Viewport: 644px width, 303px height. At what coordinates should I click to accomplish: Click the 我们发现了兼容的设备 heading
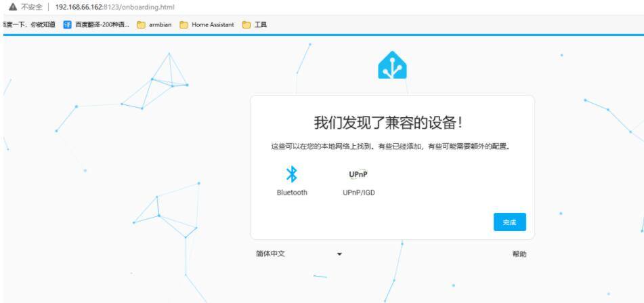point(390,123)
